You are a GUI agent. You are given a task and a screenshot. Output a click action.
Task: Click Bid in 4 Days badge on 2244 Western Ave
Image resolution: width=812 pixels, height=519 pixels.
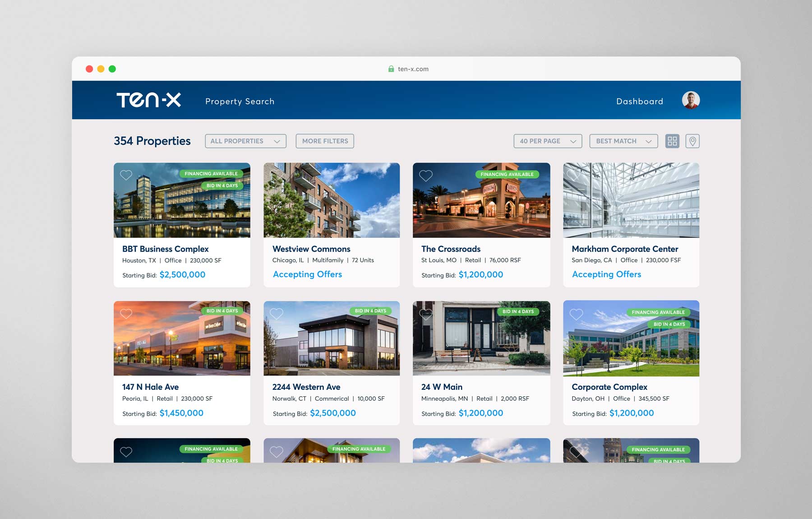pyautogui.click(x=370, y=311)
